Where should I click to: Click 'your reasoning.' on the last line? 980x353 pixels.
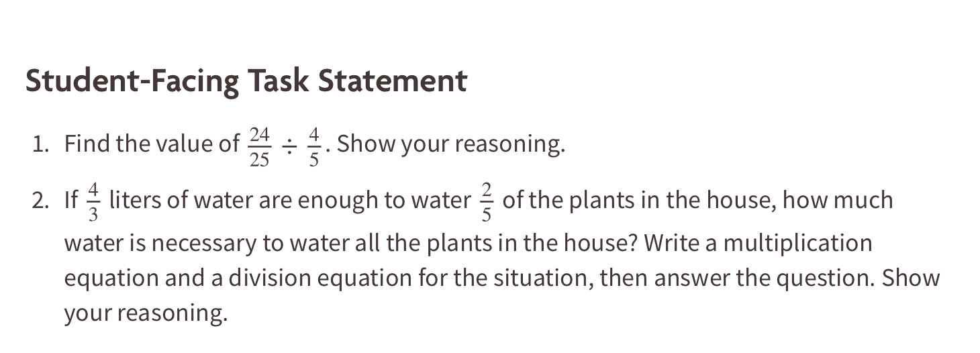click(146, 313)
